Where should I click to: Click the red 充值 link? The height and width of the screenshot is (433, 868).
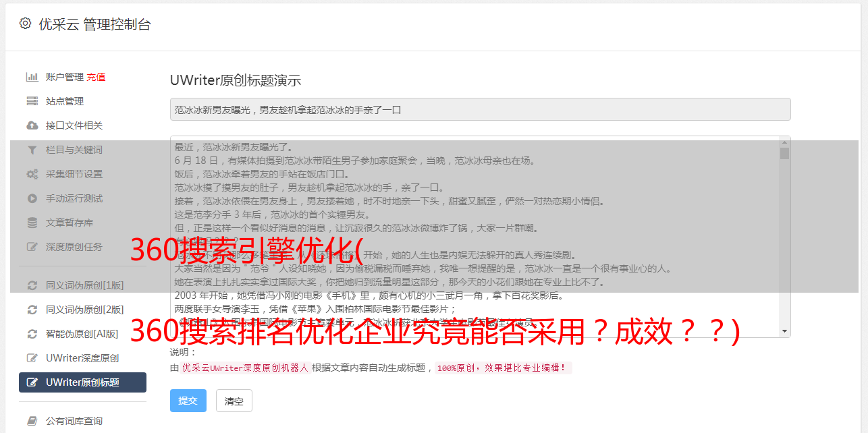coord(96,77)
